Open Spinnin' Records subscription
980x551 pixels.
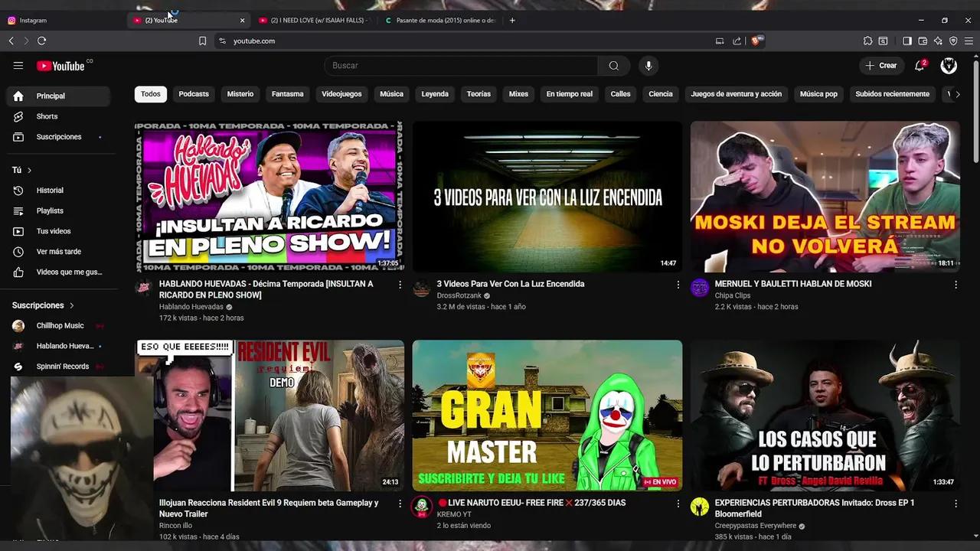[58, 367]
